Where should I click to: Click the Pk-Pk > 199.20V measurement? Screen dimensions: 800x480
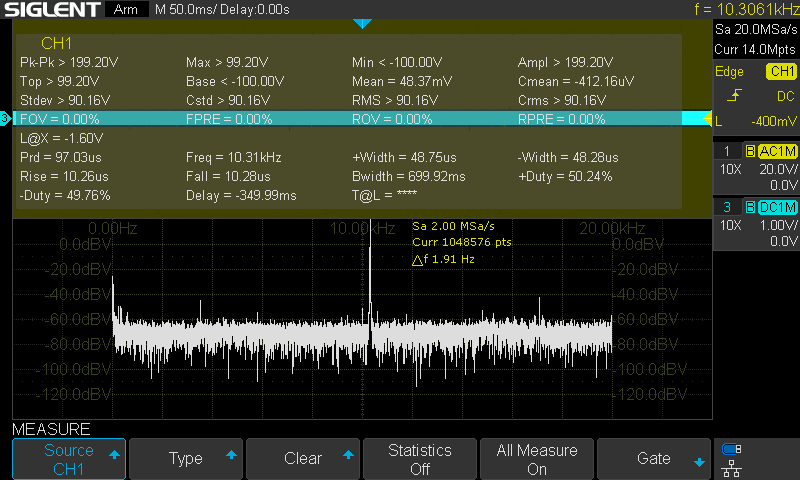click(69, 62)
